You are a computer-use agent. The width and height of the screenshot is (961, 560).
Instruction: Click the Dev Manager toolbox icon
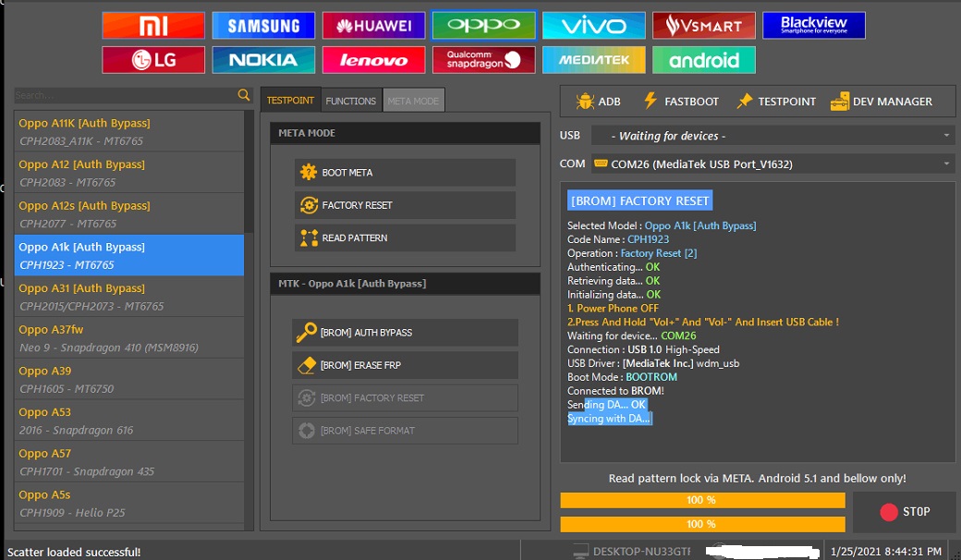[840, 101]
